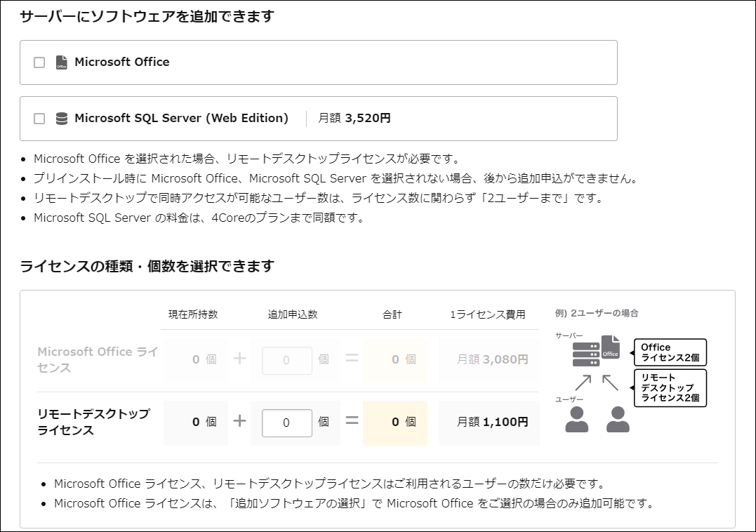This screenshot has height=532, width=756.
Task: Click the right arrow pointing to the server
Action: point(610,381)
